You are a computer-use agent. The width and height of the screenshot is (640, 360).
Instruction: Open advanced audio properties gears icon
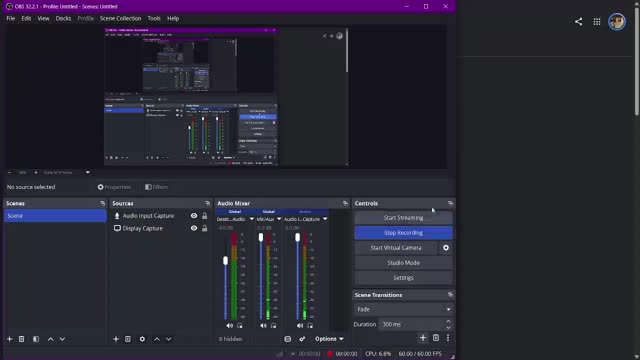[x=302, y=339]
